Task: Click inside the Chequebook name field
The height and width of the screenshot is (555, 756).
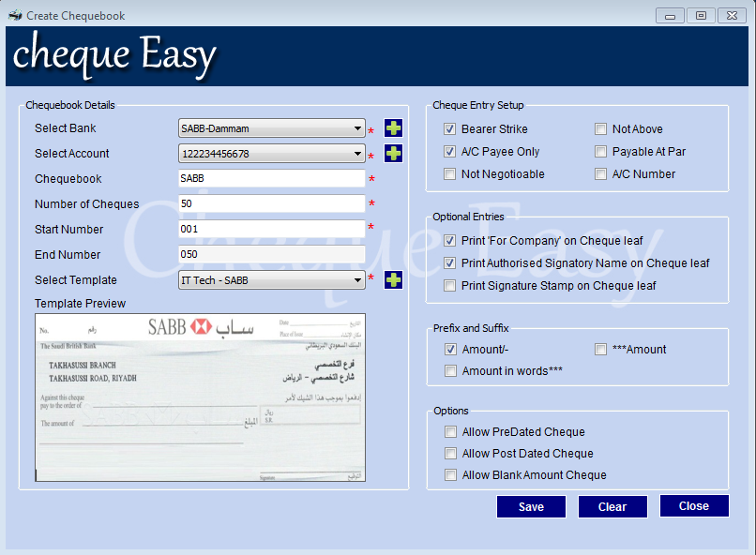Action: (272, 178)
